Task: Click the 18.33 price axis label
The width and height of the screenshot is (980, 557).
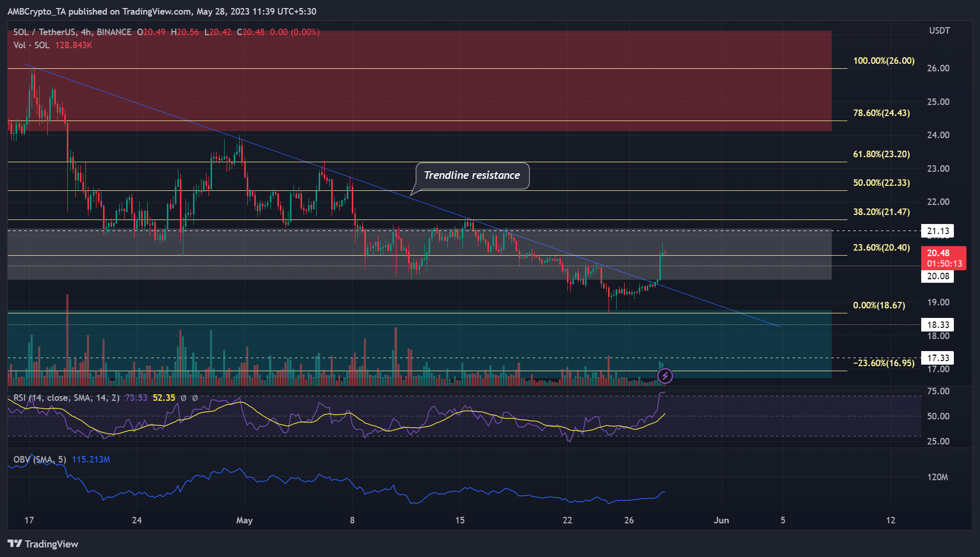Action: tap(938, 325)
